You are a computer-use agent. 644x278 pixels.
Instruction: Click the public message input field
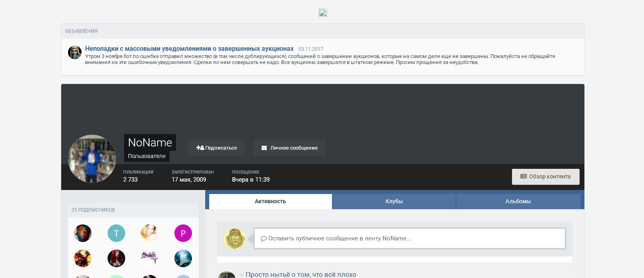pyautogui.click(x=410, y=238)
